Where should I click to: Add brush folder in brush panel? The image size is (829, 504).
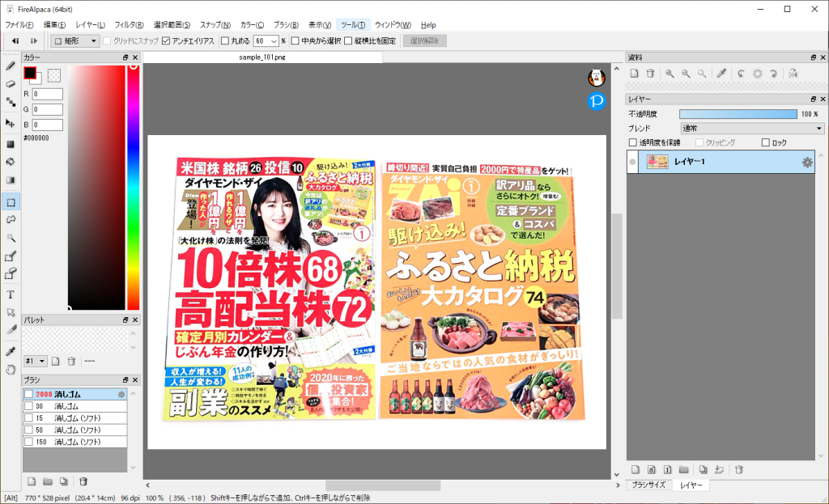[x=48, y=481]
